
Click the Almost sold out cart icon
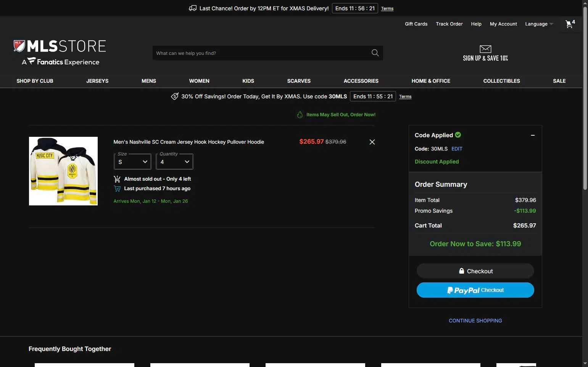point(117,179)
